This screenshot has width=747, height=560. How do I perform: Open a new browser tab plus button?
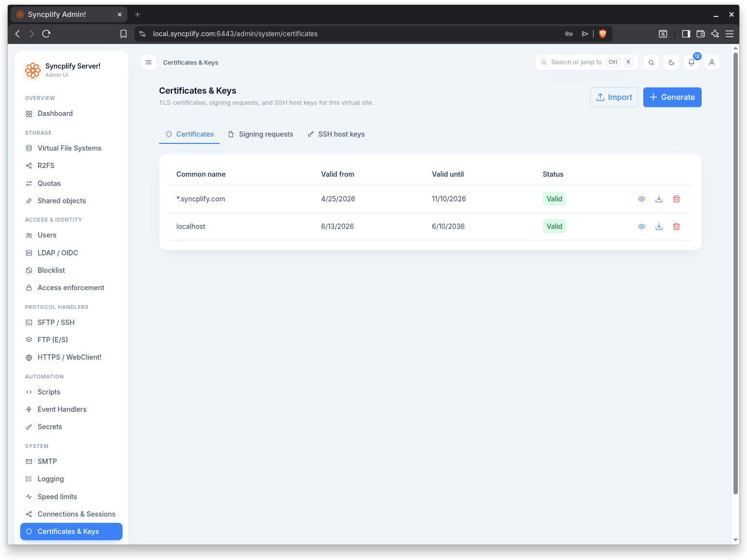[138, 14]
